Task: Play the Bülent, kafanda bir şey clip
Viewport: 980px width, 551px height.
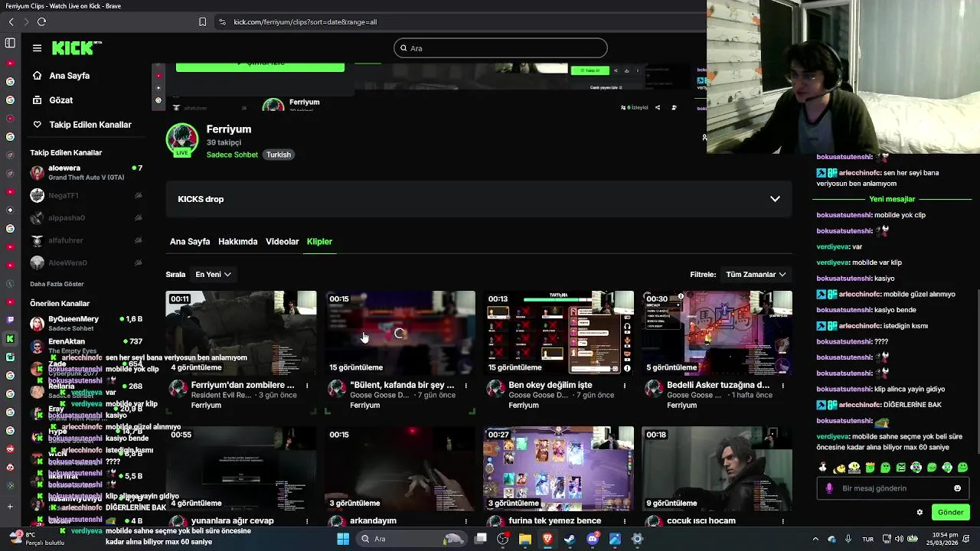Action: click(x=400, y=333)
